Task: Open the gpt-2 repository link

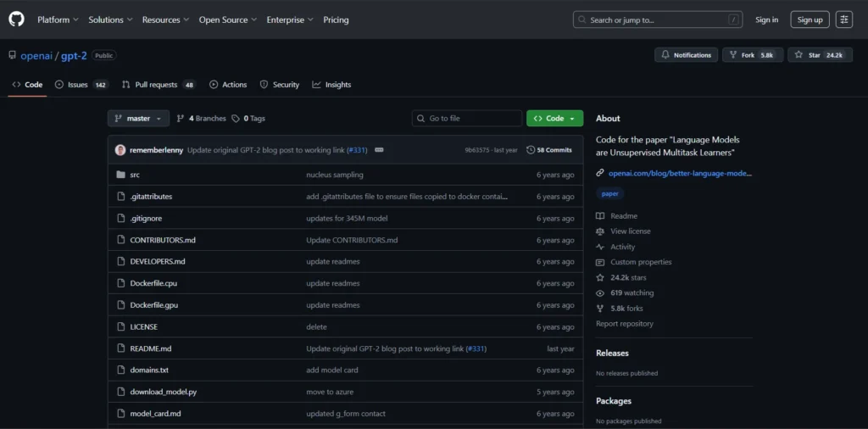Action: pyautogui.click(x=74, y=55)
